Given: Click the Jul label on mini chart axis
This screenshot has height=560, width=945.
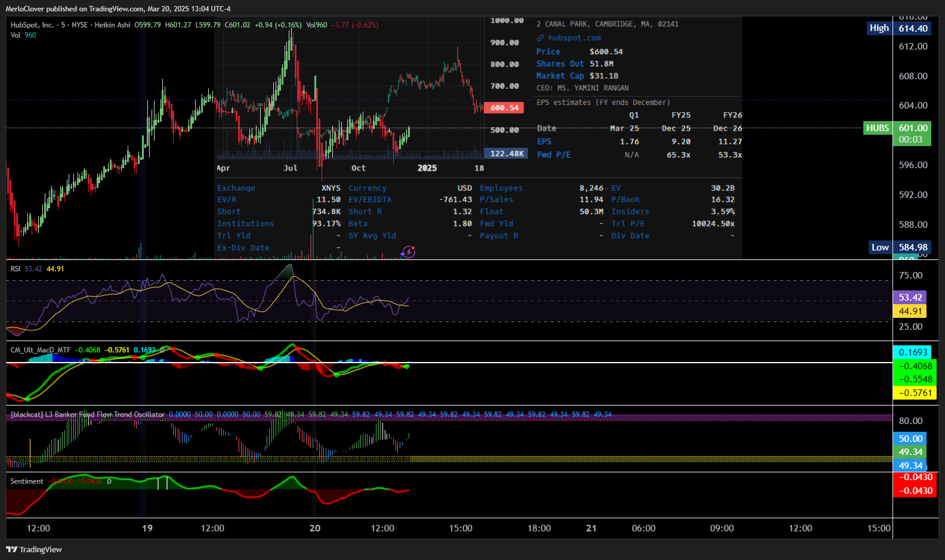Looking at the screenshot, I should (291, 168).
